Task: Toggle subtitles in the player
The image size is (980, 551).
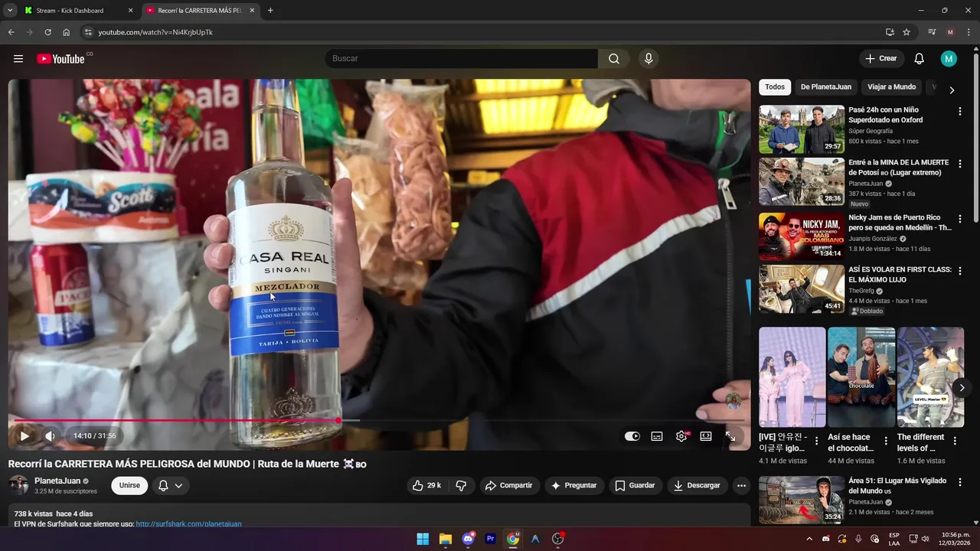Action: 657,436
